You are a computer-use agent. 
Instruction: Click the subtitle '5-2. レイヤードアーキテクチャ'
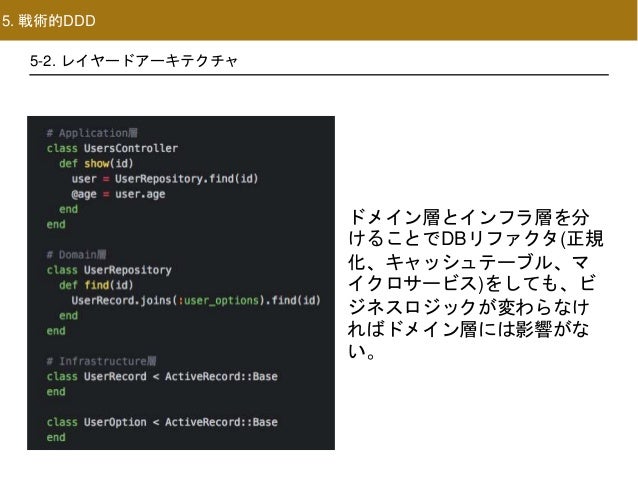[133, 61]
